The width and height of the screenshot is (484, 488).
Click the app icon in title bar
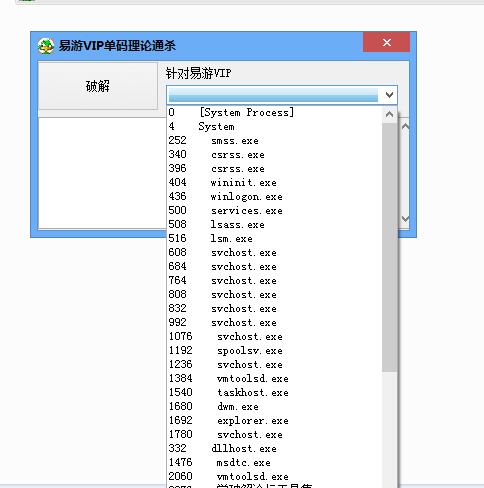46,46
